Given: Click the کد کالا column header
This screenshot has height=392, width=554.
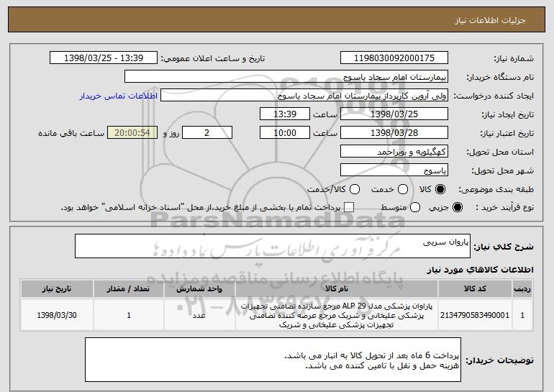Looking at the screenshot, I should (475, 289).
